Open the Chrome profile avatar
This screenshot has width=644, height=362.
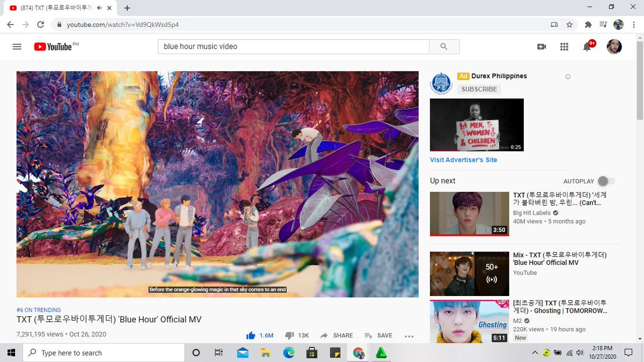point(618,25)
